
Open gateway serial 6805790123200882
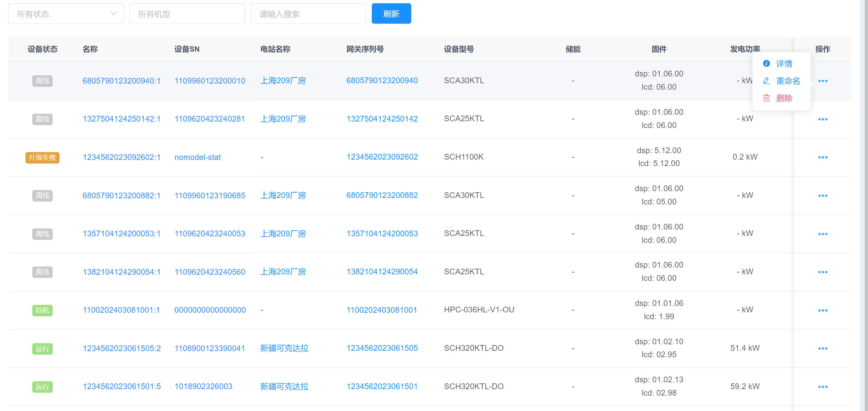[x=382, y=195]
